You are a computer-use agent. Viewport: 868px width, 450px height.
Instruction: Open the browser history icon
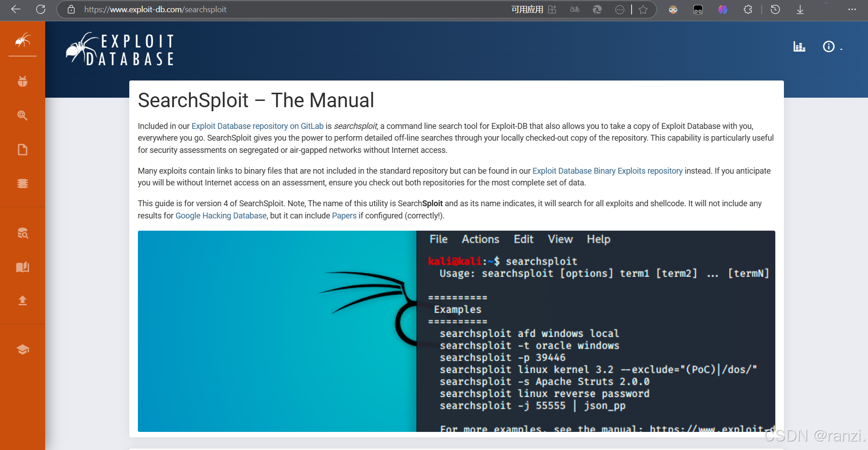click(775, 9)
